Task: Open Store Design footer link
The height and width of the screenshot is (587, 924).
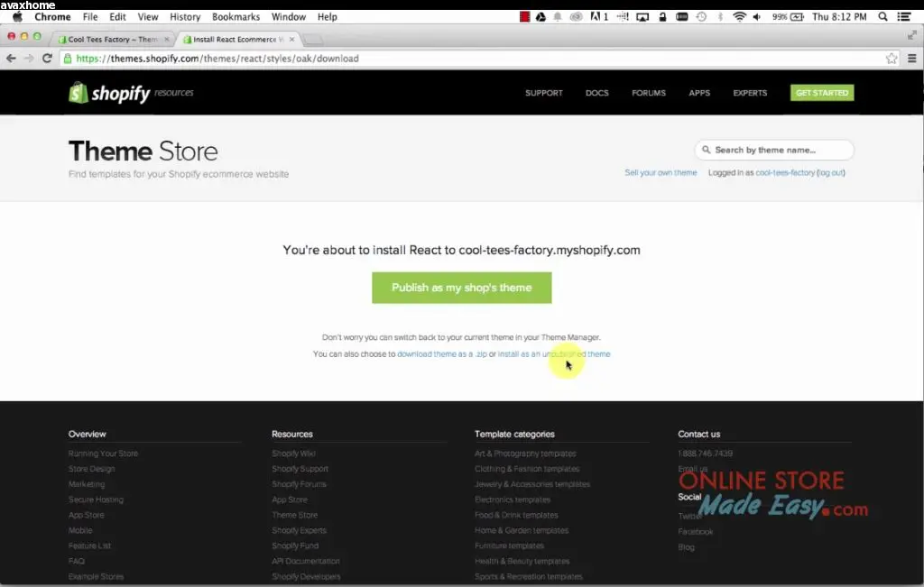Action: point(91,469)
